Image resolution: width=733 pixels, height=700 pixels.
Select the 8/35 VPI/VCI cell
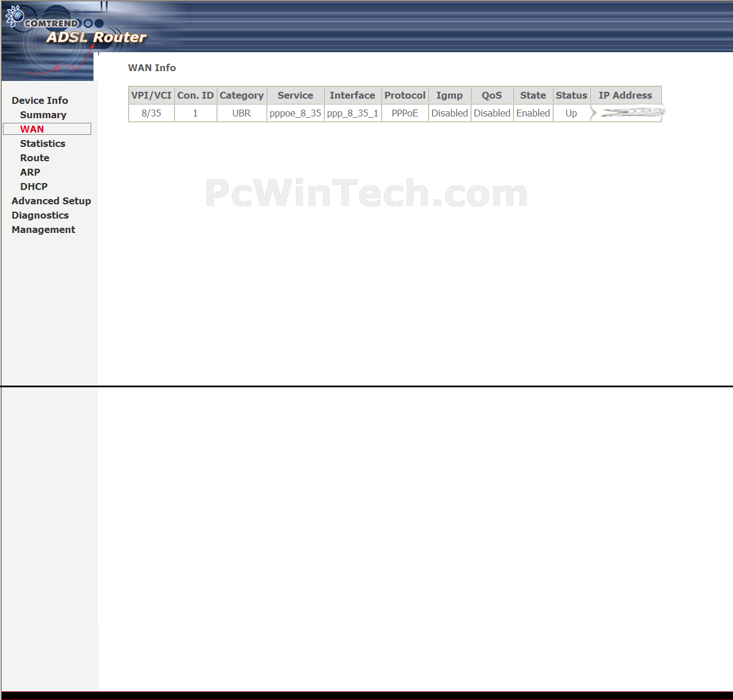point(151,113)
